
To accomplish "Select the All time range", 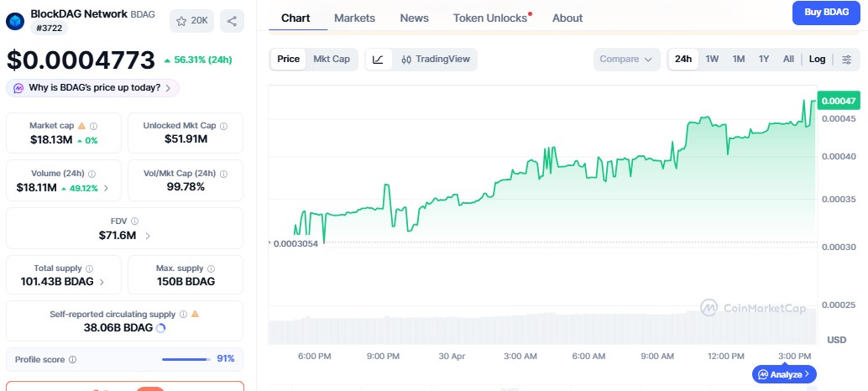I will 788,60.
